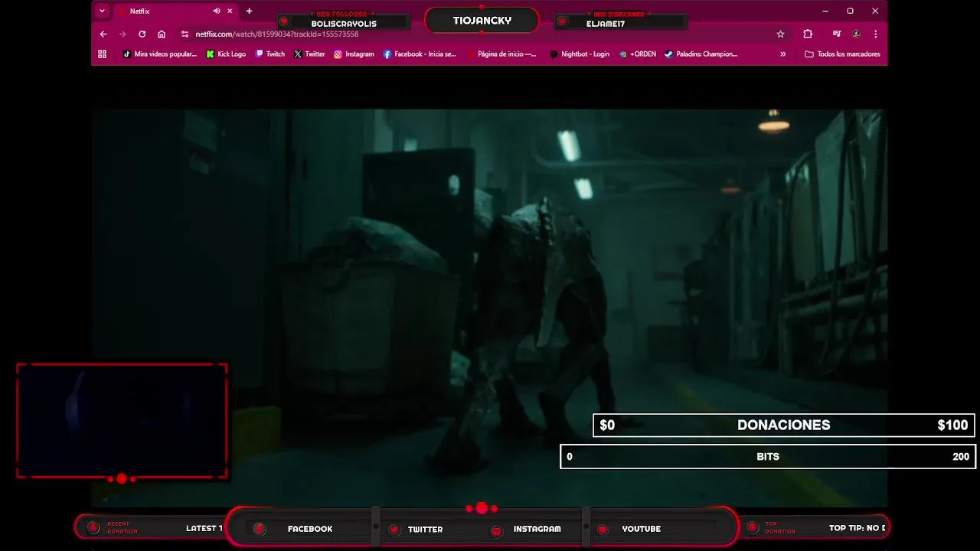
Task: Reload the Netflix page
Action: click(142, 34)
